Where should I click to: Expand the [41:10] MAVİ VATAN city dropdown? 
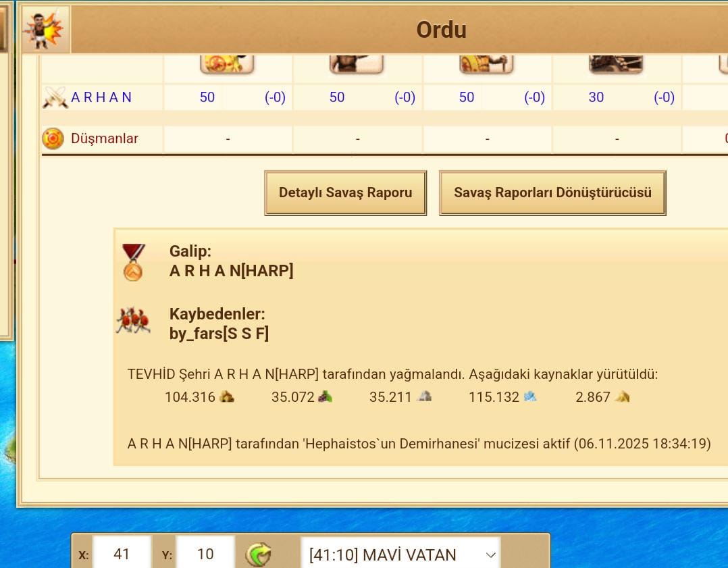[401, 554]
